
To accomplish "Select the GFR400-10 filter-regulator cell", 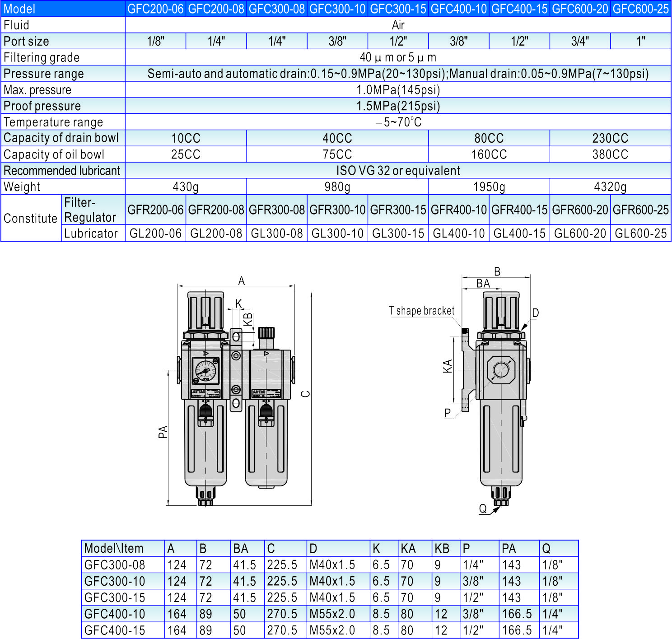I will tap(459, 210).
